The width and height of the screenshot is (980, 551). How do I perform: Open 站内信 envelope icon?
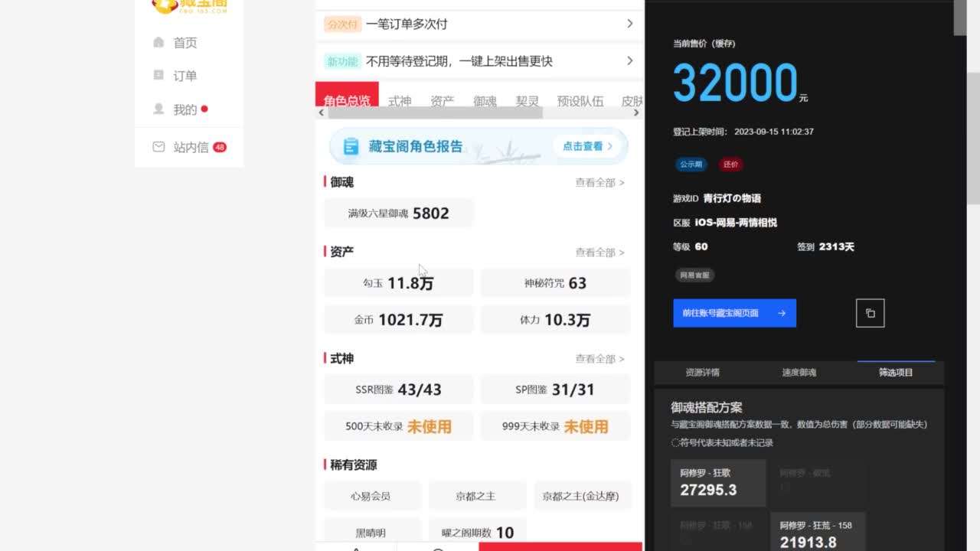[158, 147]
